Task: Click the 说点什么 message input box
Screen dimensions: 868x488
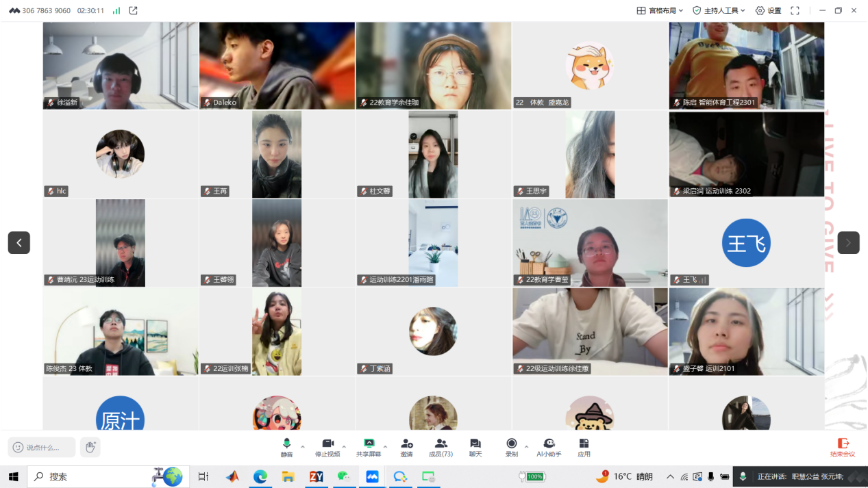Action: 42,448
